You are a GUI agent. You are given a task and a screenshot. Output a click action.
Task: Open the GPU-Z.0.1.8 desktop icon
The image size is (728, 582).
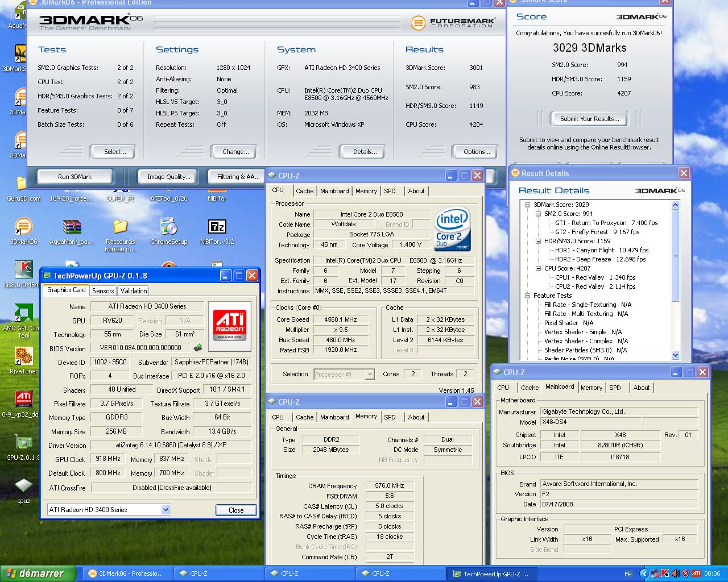23,443
